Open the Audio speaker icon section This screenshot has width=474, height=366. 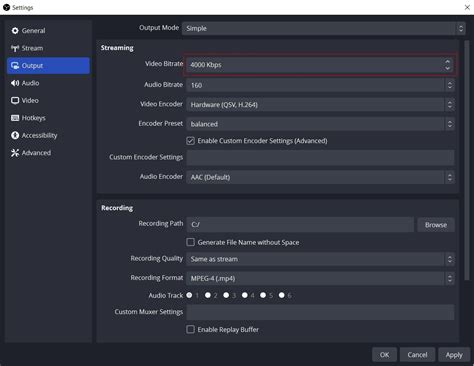pyautogui.click(x=15, y=83)
